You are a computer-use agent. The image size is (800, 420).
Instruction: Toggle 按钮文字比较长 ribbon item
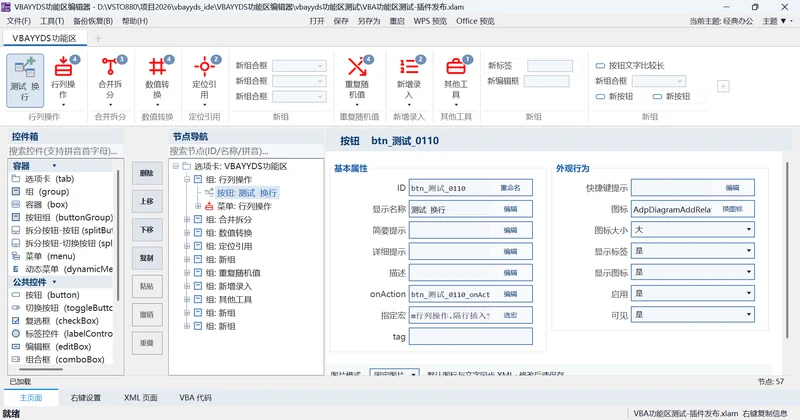click(x=630, y=65)
